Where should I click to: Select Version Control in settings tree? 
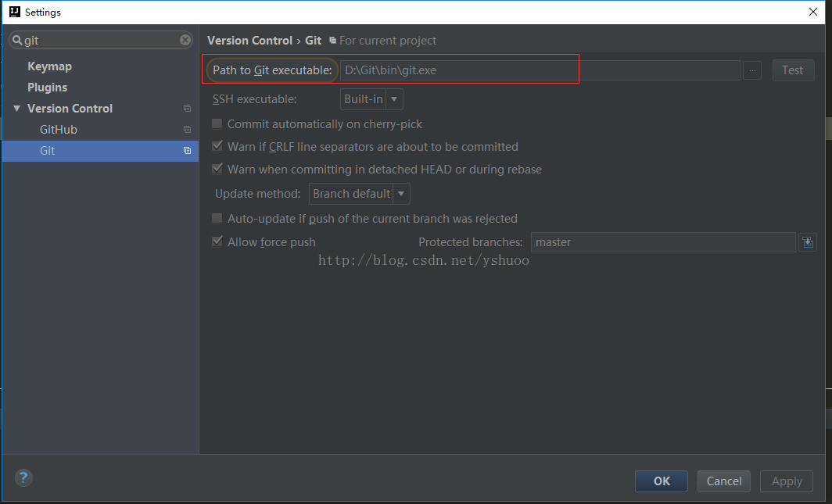coord(70,108)
